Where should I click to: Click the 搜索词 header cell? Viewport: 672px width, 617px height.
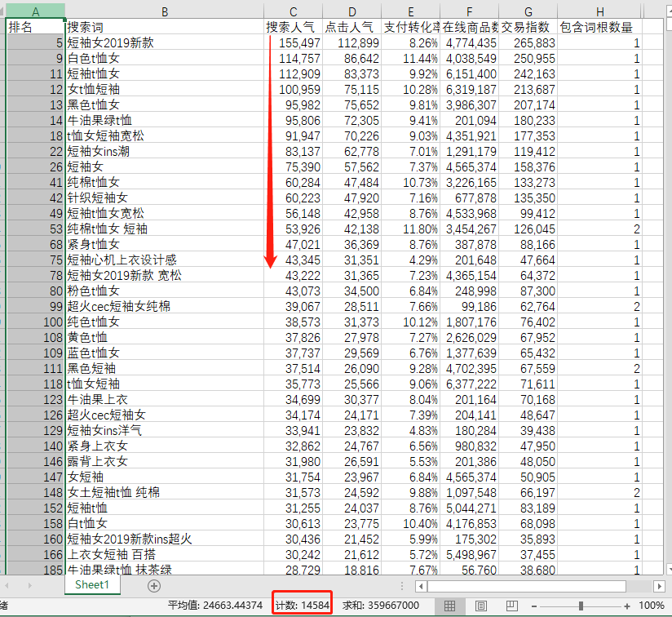tap(165, 27)
